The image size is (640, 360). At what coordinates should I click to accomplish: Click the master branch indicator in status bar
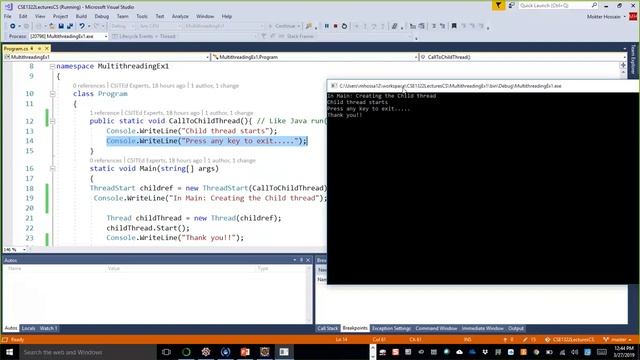(617, 340)
